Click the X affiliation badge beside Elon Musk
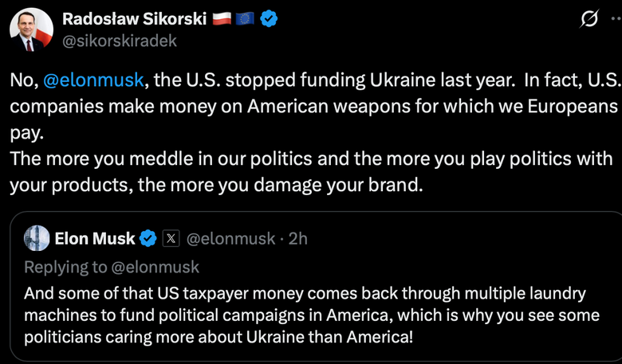This screenshot has width=622, height=364. coord(171,238)
